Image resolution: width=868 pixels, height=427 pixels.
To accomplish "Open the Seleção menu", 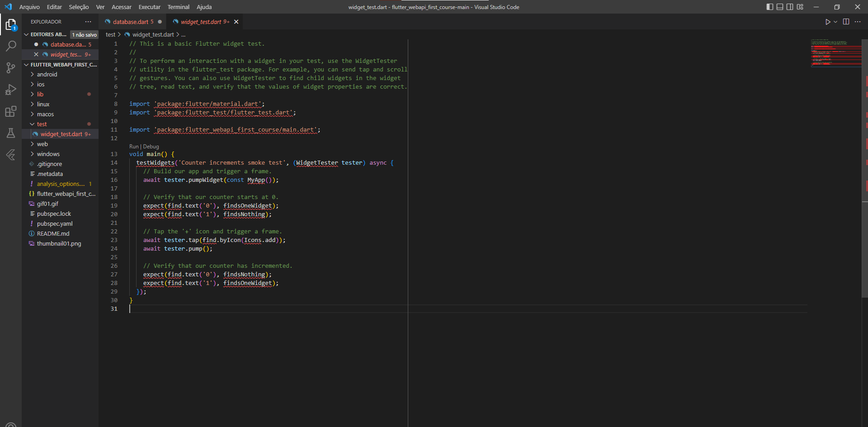I will coord(79,7).
